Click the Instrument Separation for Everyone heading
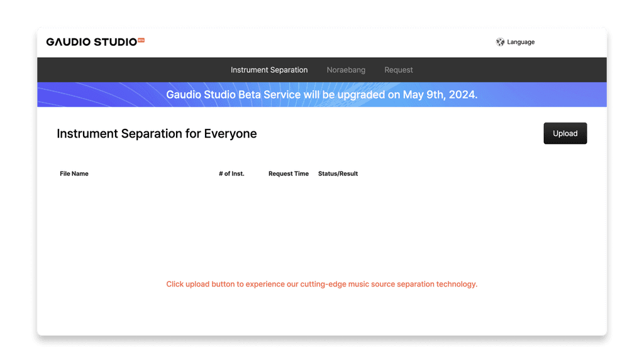Image resolution: width=644 pixels, height=362 pixels. 157,134
